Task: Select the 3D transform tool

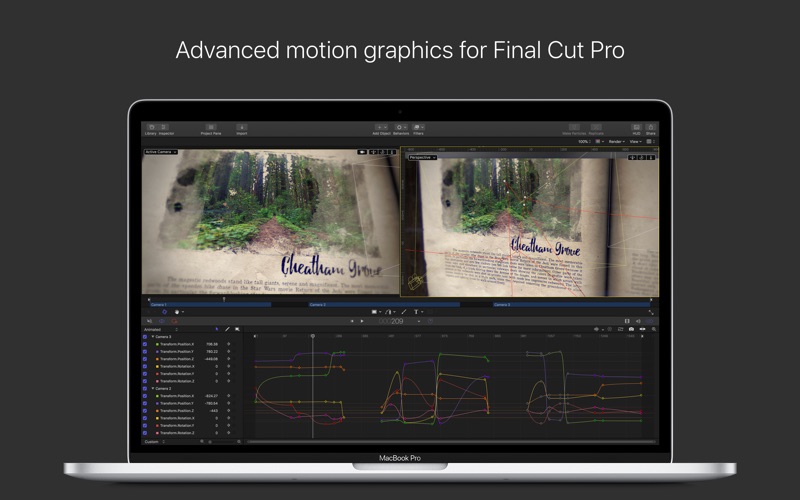Action: click(x=164, y=312)
